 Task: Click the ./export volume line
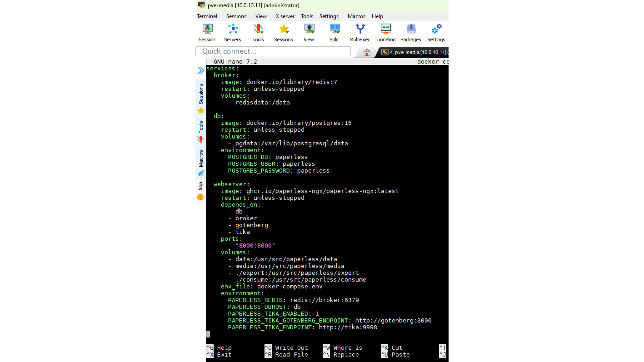294,273
